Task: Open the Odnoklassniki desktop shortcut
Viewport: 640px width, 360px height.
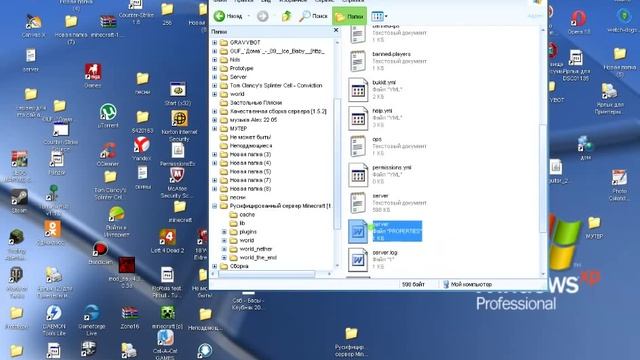Action: coord(52,233)
